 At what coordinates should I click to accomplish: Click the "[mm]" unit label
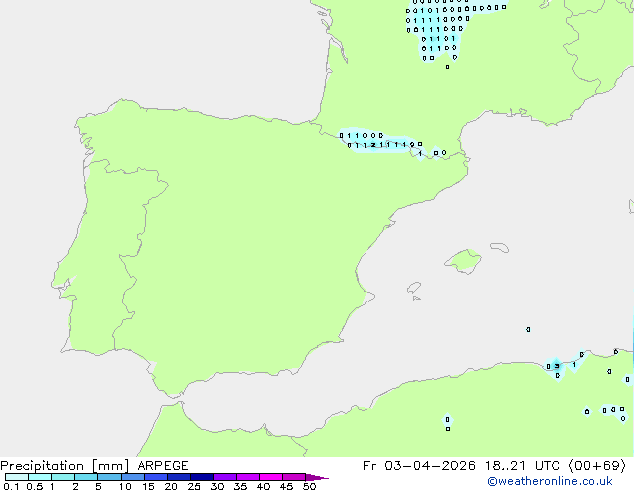110,466
